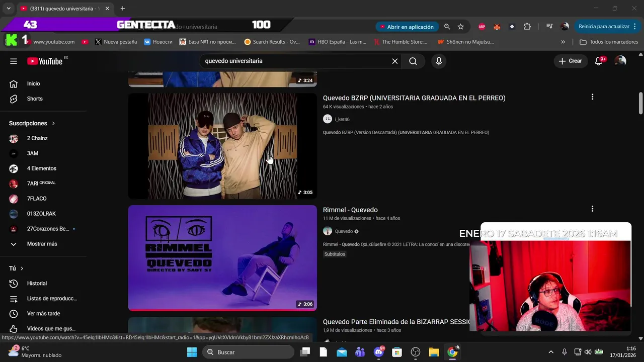
Task: Click the Subtítulos badge under Rimmel
Action: pos(335,254)
